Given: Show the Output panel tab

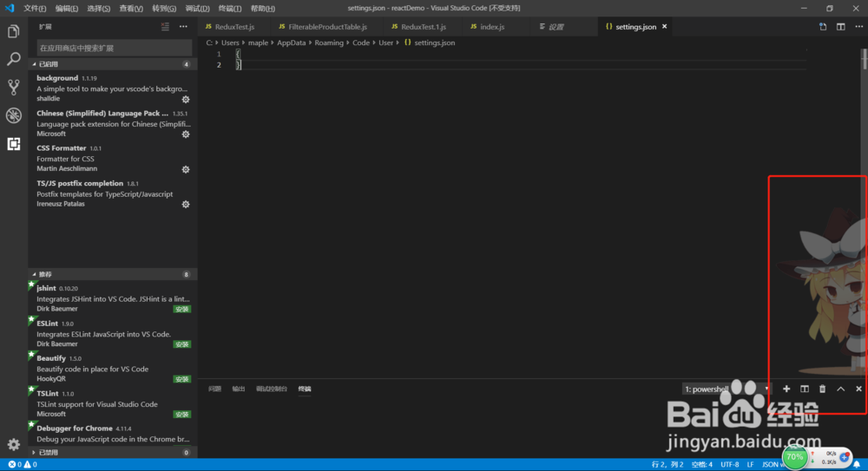Looking at the screenshot, I should pos(239,389).
